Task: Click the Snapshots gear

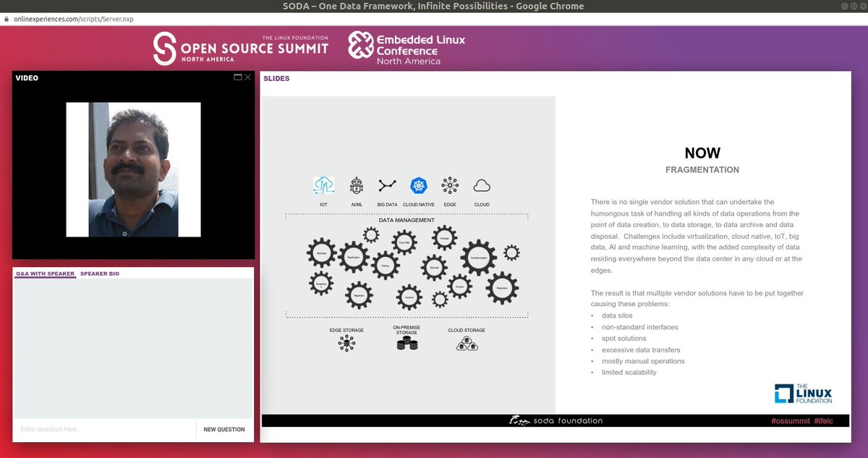Action: [321, 284]
